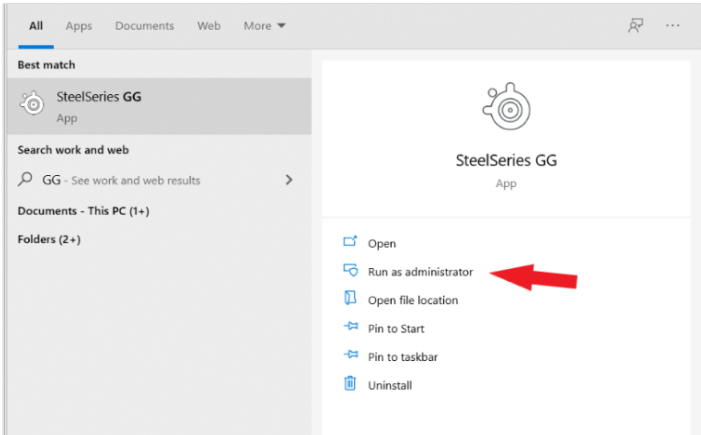Click the Uninstall trash can icon
Image resolution: width=701 pixels, height=435 pixels.
pyautogui.click(x=350, y=384)
